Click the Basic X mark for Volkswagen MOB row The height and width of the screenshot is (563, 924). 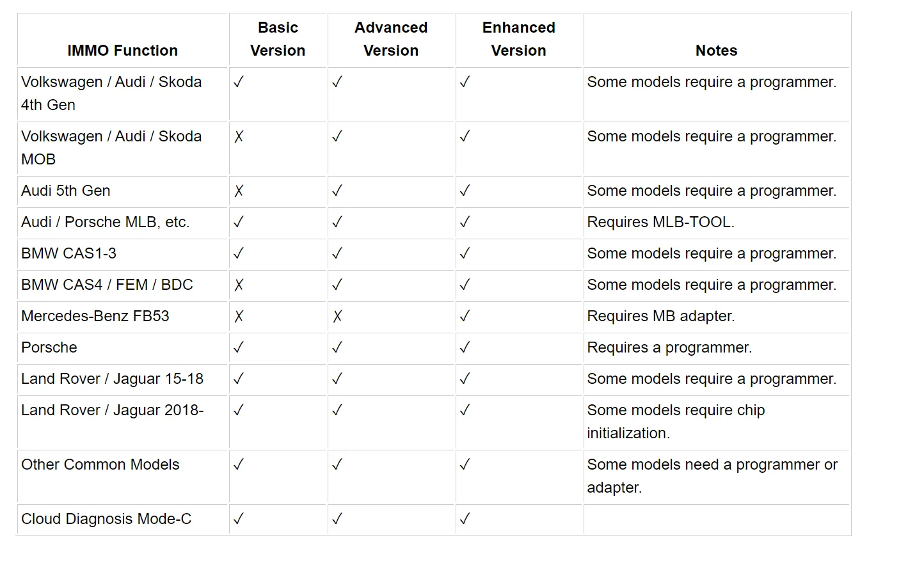click(x=239, y=137)
